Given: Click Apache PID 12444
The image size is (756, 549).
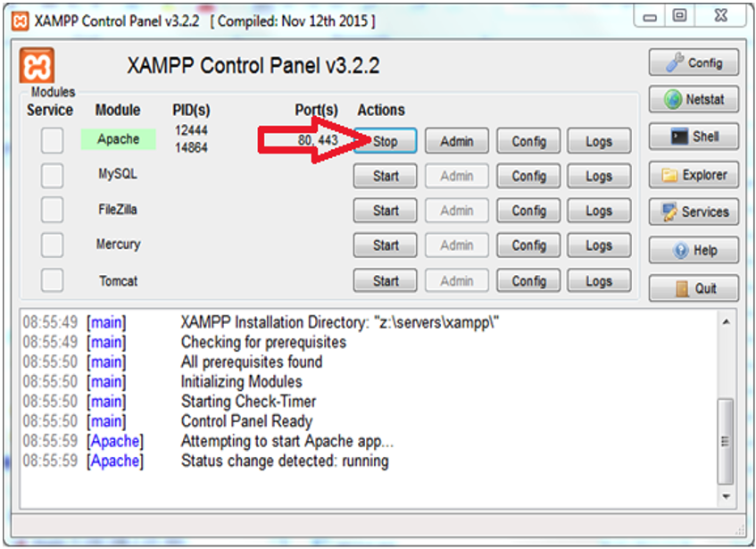Looking at the screenshot, I should (x=191, y=130).
